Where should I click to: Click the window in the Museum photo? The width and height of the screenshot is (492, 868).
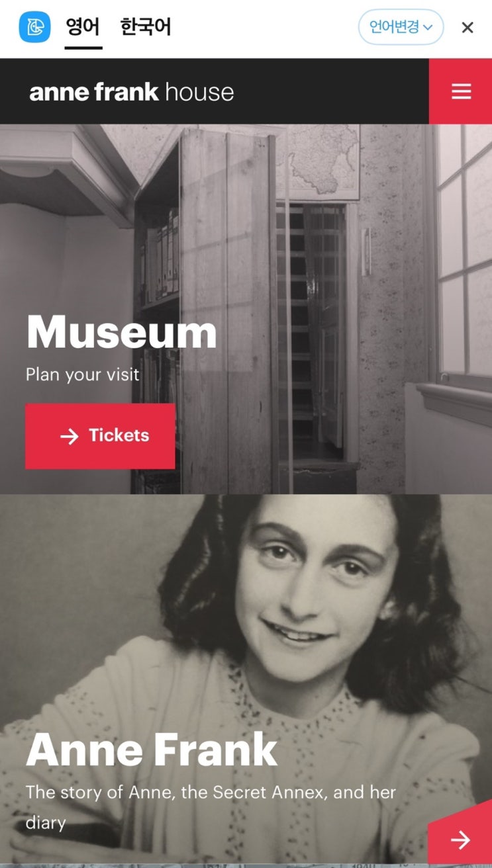click(464, 251)
